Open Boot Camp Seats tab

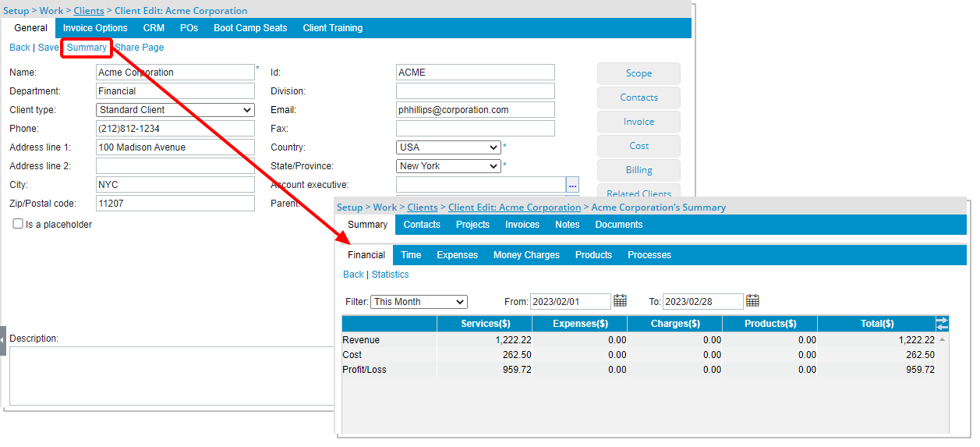coord(250,28)
